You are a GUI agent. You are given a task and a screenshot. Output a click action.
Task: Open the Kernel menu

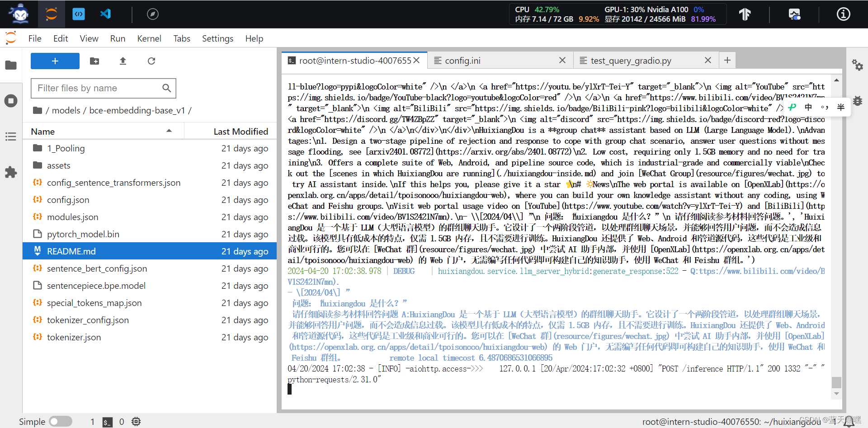[149, 38]
